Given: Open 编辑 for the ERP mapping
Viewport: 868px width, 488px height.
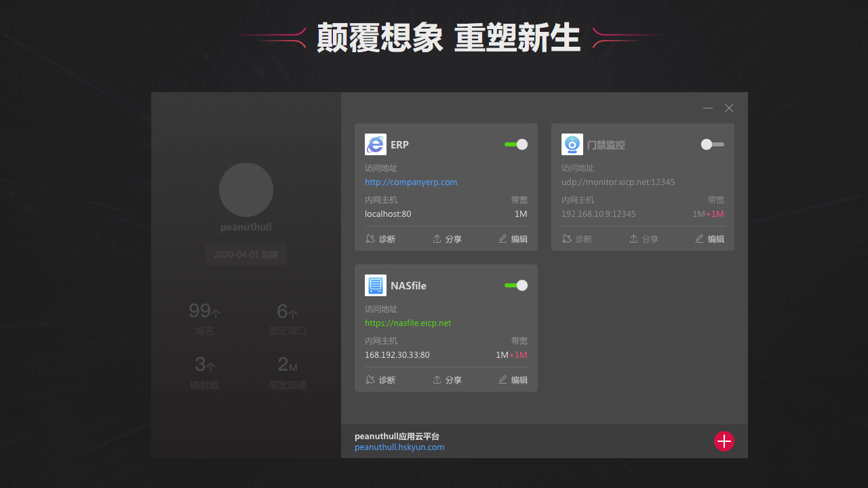Looking at the screenshot, I should (x=513, y=239).
